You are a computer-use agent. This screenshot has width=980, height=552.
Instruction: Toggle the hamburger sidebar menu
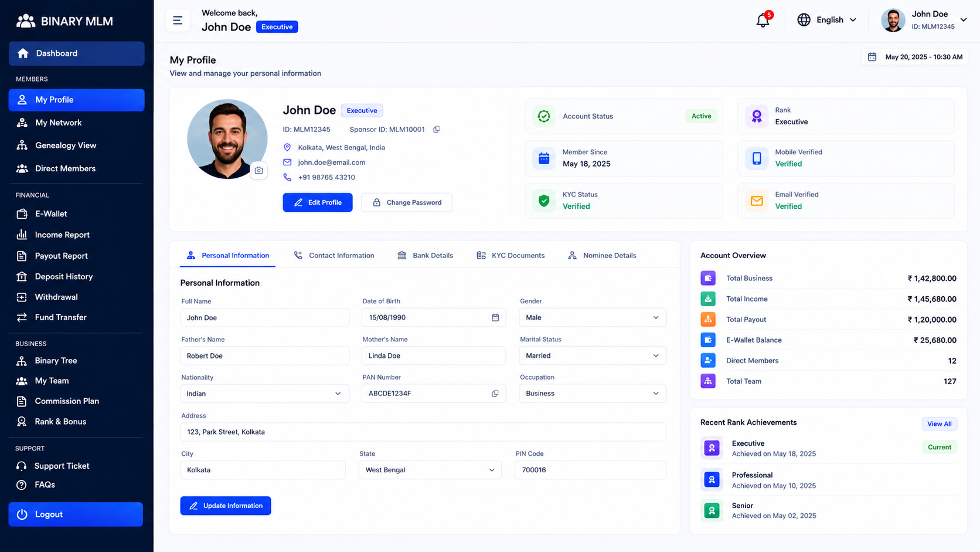pos(178,21)
